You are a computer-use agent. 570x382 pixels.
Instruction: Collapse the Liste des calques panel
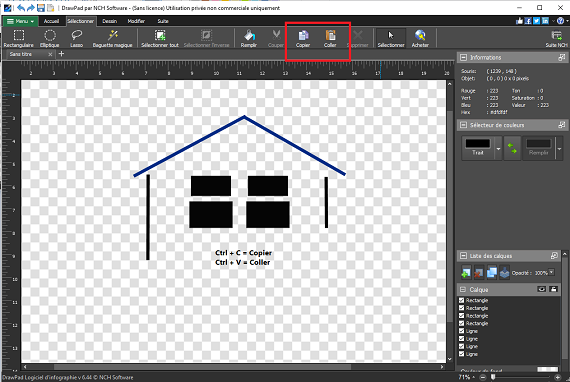(463, 256)
